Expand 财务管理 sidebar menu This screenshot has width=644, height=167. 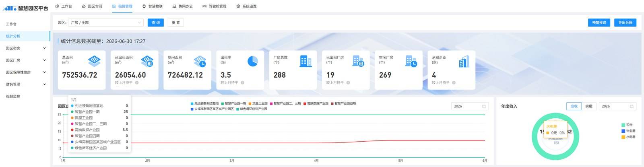point(25,84)
